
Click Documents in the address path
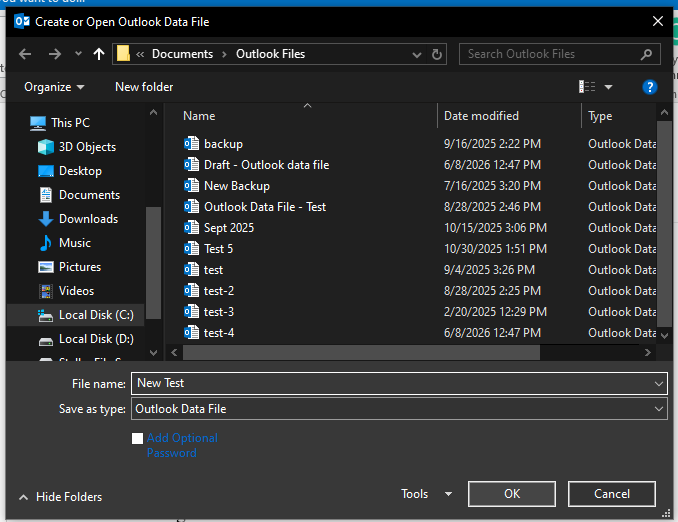pos(182,54)
